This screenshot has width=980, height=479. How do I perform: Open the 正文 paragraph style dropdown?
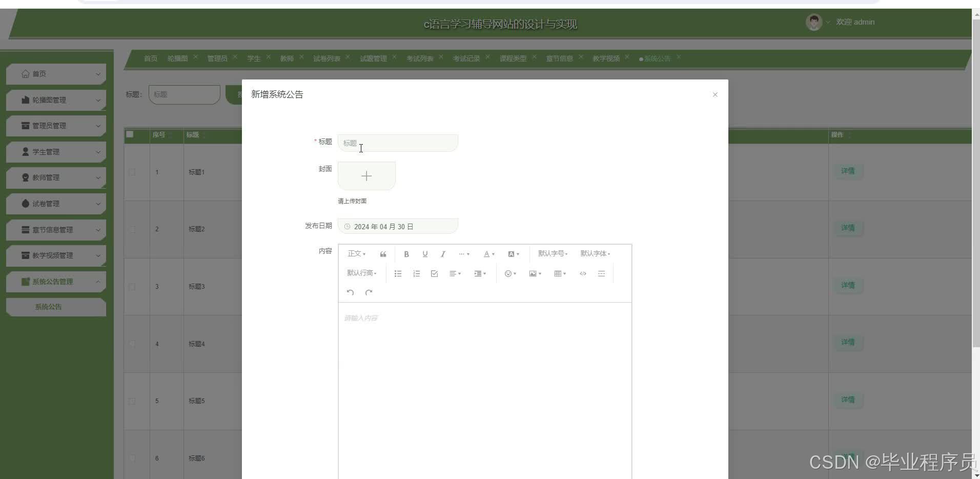(356, 254)
